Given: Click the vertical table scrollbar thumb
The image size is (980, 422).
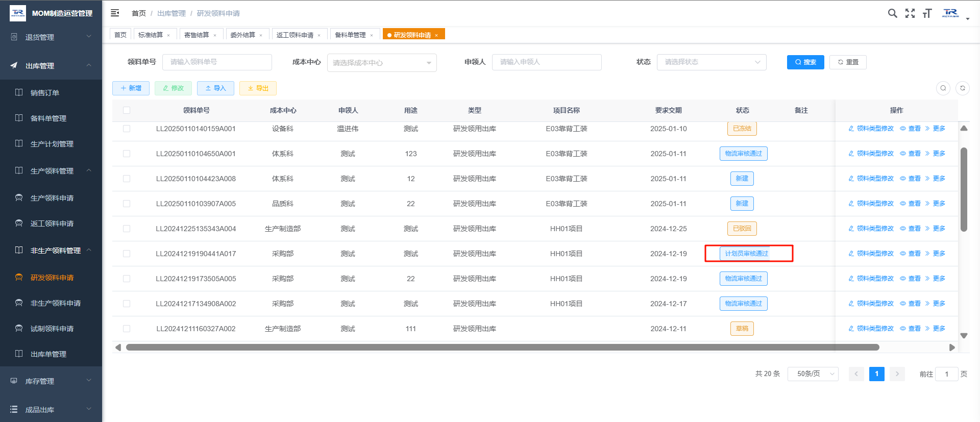Looking at the screenshot, I should (964, 190).
